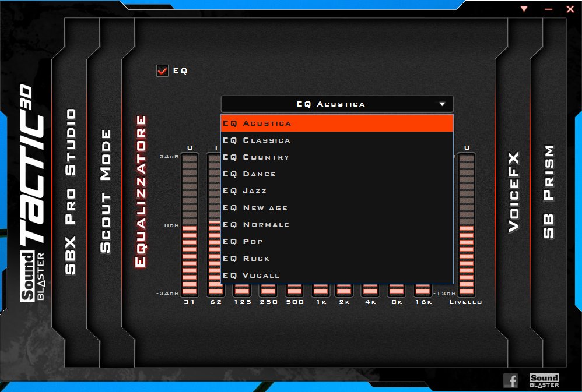Click the 62 frequency label
Image resolution: width=582 pixels, height=392 pixels.
(216, 302)
